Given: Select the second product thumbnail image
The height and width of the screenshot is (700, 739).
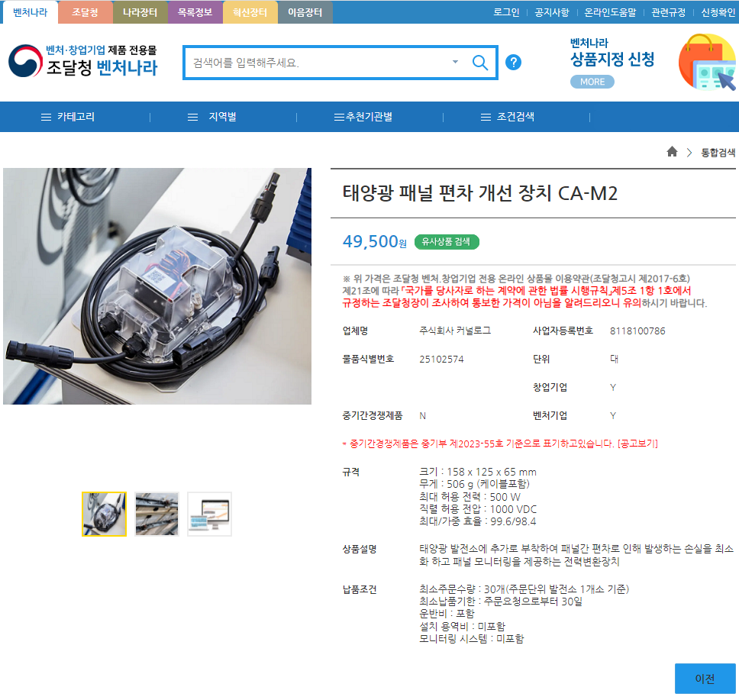Looking at the screenshot, I should (157, 514).
